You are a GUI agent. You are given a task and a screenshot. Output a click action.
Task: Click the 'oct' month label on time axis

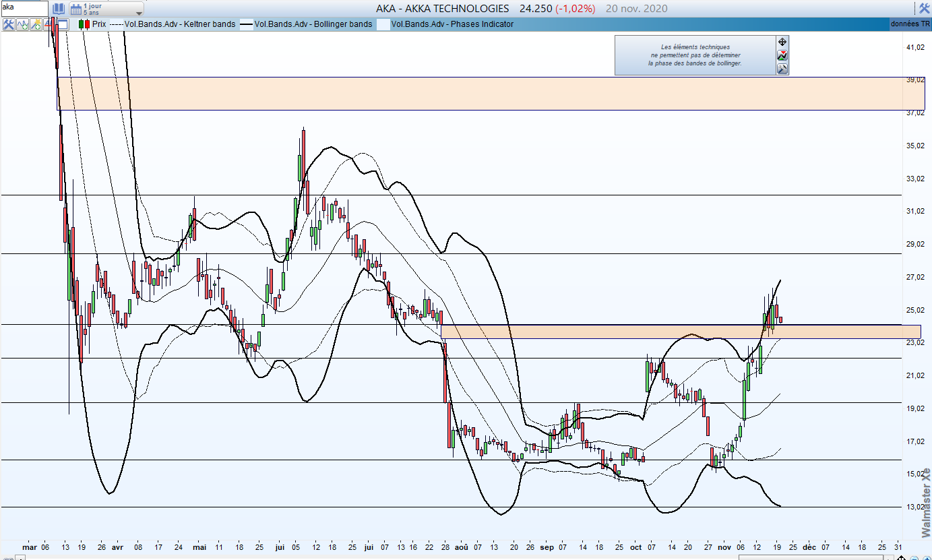tap(636, 548)
